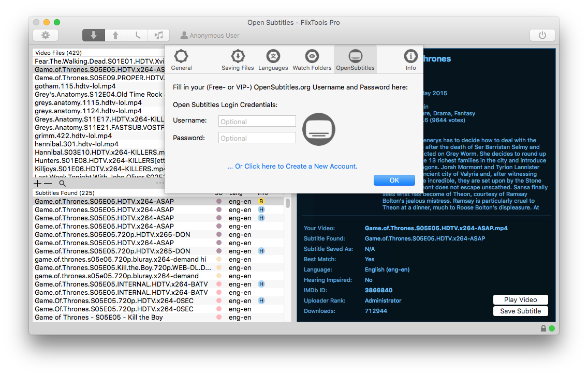Open search in video files list
588x376 pixels.
pyautogui.click(x=62, y=183)
